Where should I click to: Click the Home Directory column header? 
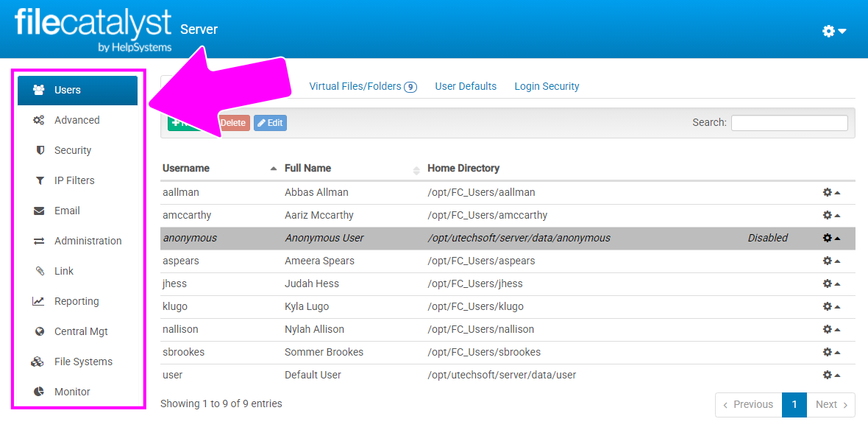pos(463,168)
